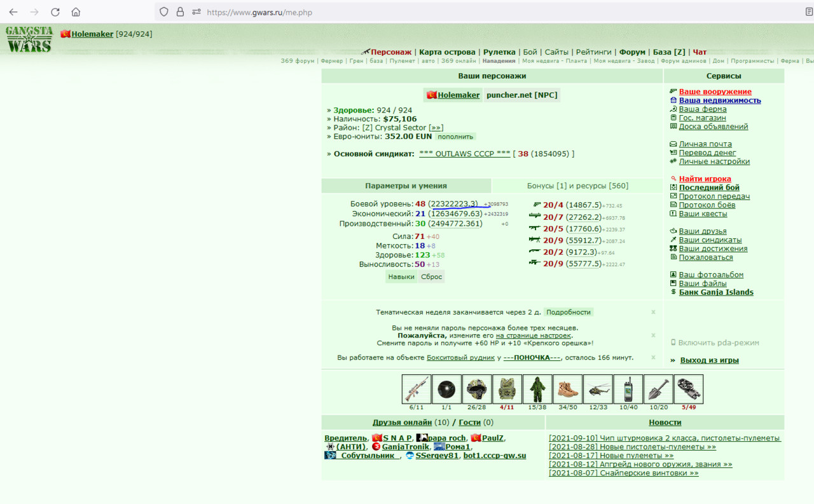Switch to Бонусы и ресурсы tab

(577, 186)
